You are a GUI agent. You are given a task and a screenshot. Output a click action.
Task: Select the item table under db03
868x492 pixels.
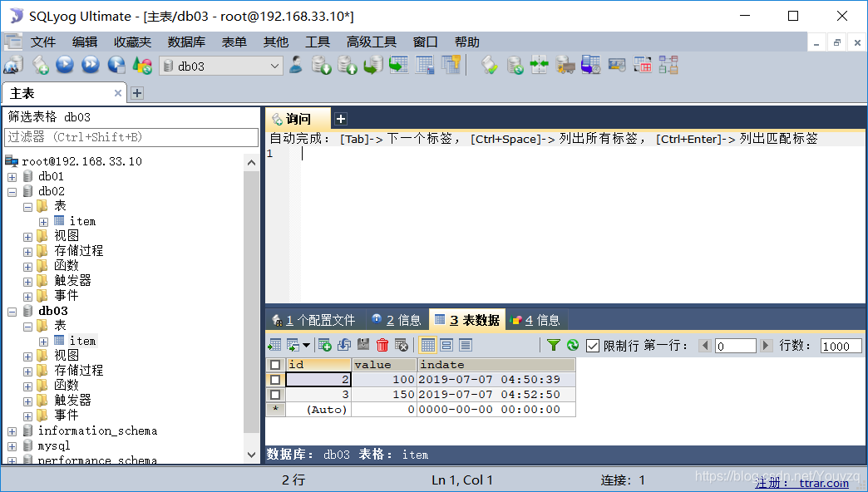[x=82, y=341]
